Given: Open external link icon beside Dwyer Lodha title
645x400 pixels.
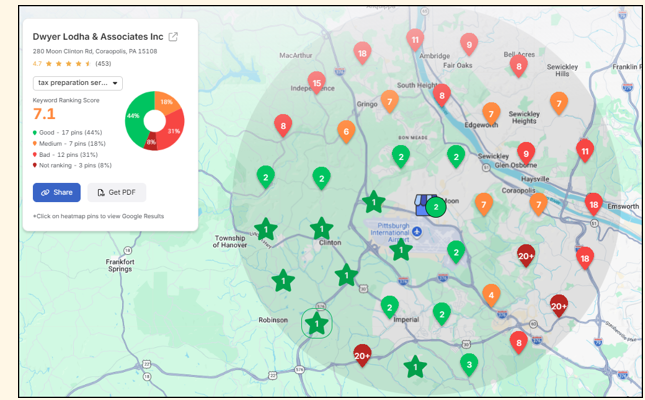Looking at the screenshot, I should pos(173,37).
